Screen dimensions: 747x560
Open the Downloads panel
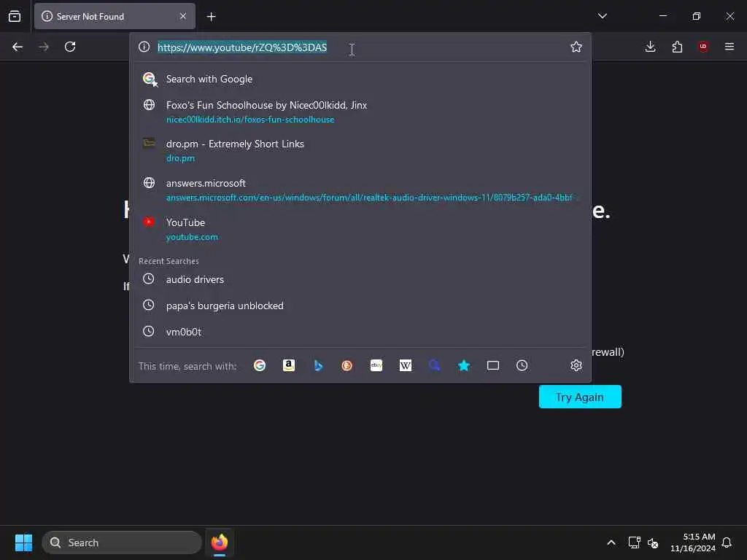[650, 47]
